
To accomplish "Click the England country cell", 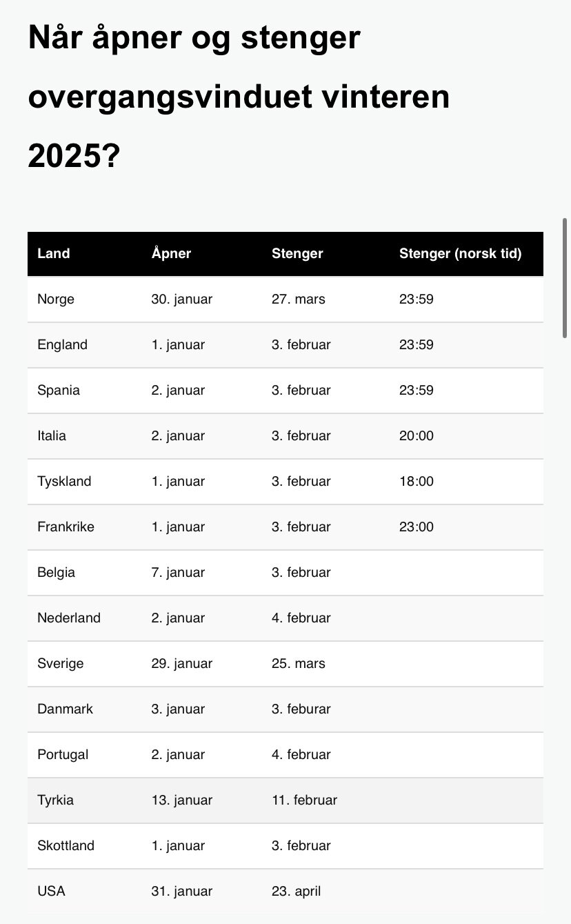I will point(63,344).
